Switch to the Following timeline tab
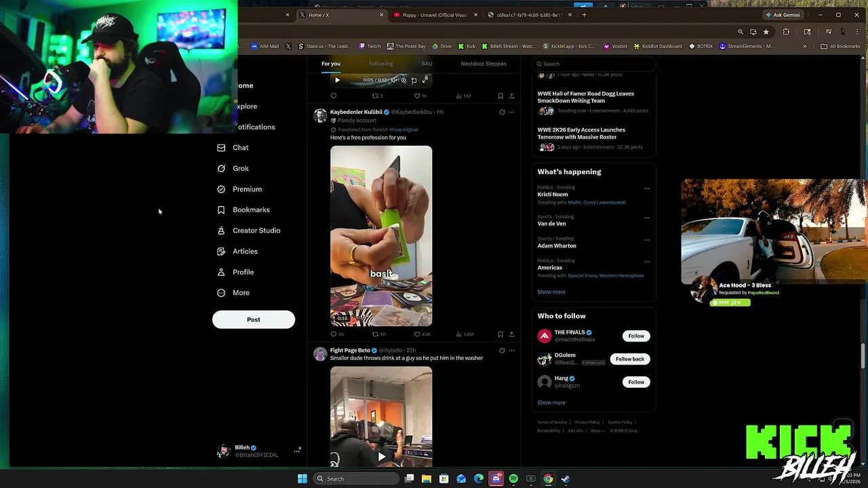This screenshot has height=488, width=868. point(380,64)
